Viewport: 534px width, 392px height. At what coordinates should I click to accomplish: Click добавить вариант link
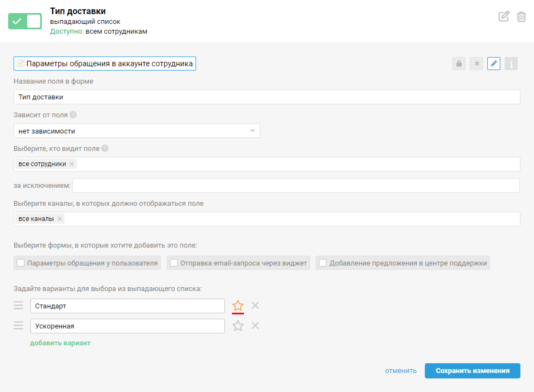click(60, 343)
